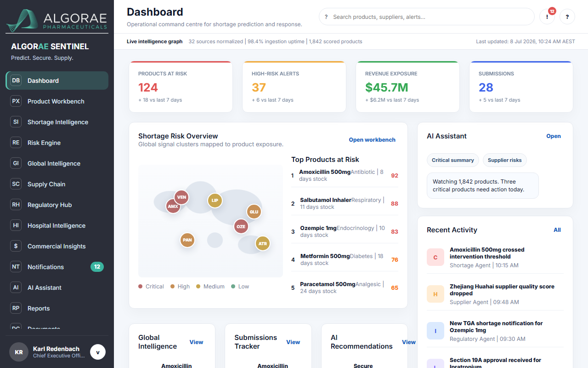Click View on Submissions Tracker card
The width and height of the screenshot is (588, 368).
point(293,342)
